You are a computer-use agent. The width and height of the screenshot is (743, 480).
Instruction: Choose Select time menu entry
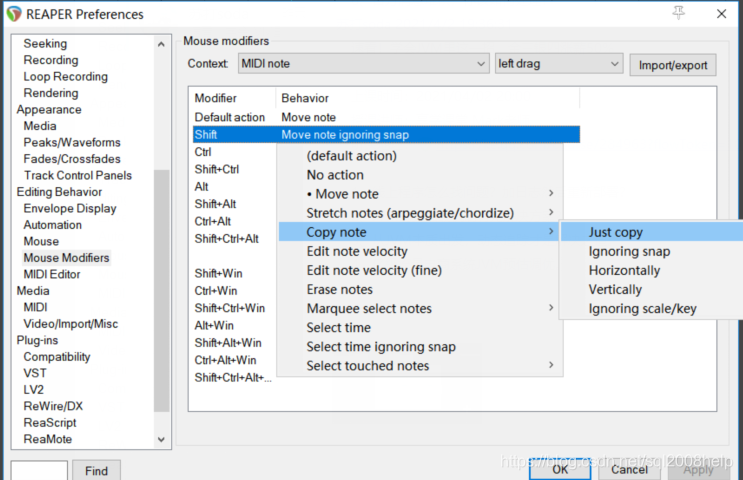[x=420, y=327]
